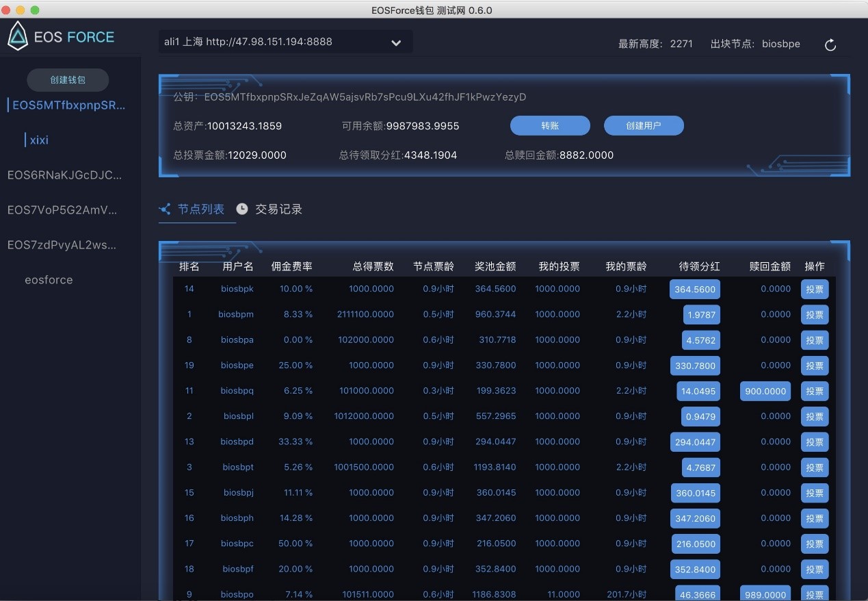
Task: Claim the 4.5762 dividend for biosbpa
Action: 701,340
